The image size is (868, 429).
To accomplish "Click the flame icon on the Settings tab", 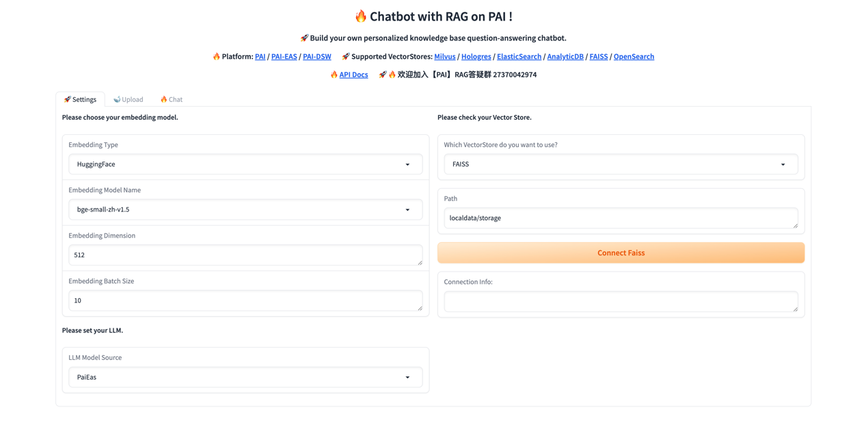I will [x=67, y=99].
